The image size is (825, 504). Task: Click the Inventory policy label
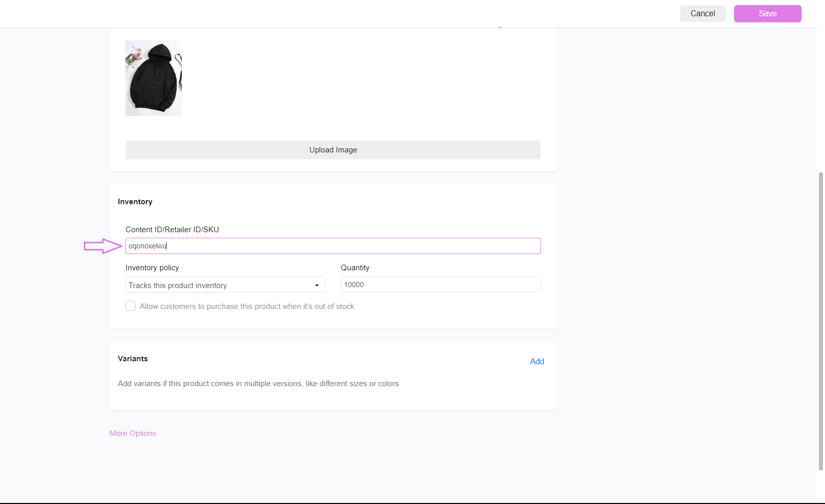pyautogui.click(x=152, y=268)
